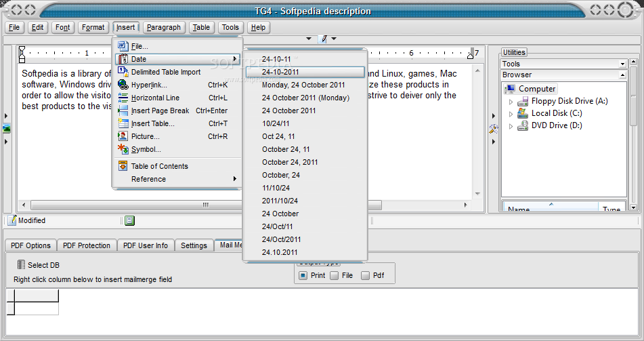
Task: Choose date format 24-10-2011
Action: point(305,72)
